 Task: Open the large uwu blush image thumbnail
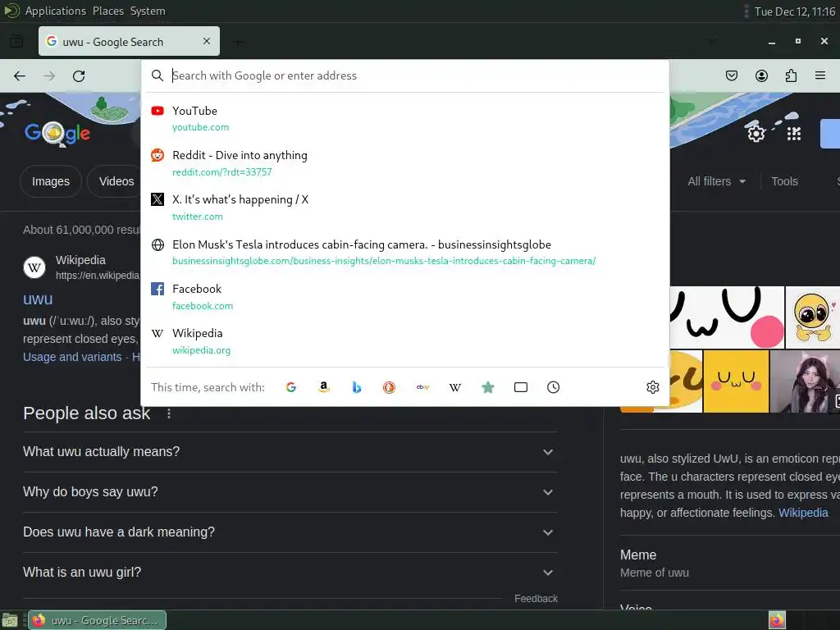tap(727, 317)
